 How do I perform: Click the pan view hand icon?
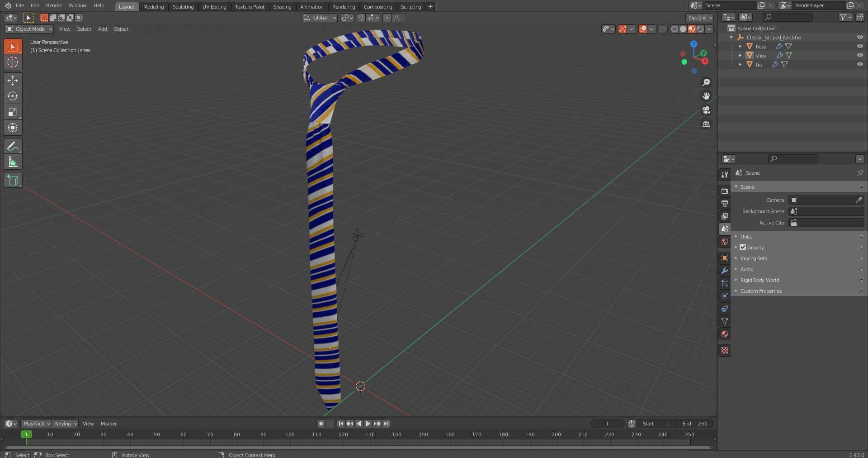pyautogui.click(x=706, y=96)
